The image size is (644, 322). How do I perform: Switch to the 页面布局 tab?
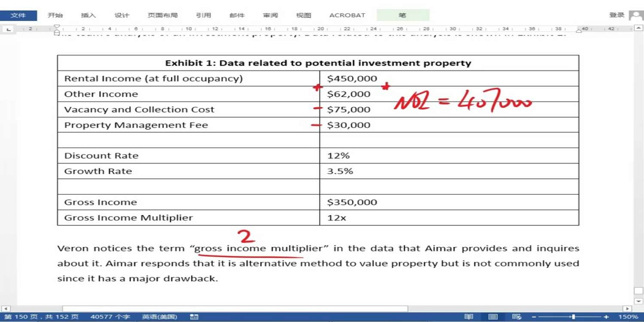(x=162, y=15)
